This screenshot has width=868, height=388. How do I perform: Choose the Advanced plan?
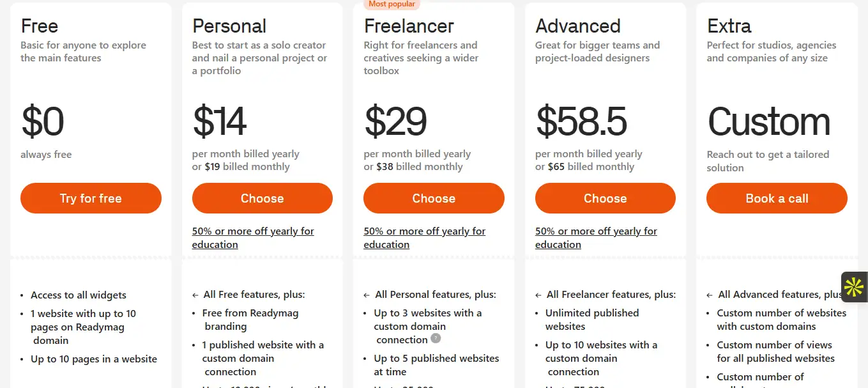pyautogui.click(x=605, y=198)
